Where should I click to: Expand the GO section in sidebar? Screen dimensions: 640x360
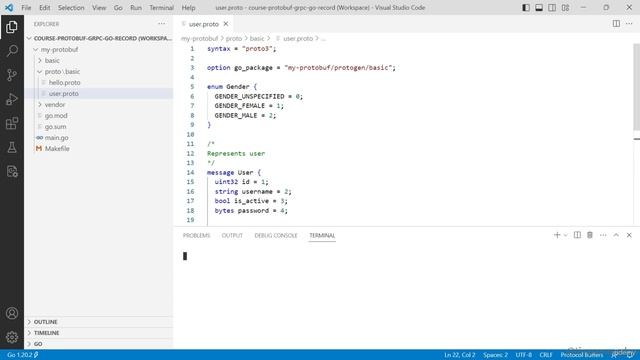pos(98,344)
